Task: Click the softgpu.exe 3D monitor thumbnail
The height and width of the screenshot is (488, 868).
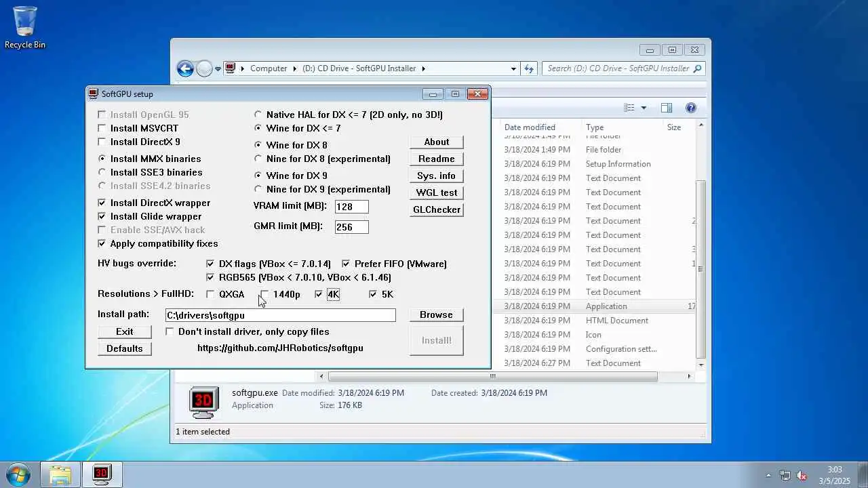Action: click(x=203, y=403)
